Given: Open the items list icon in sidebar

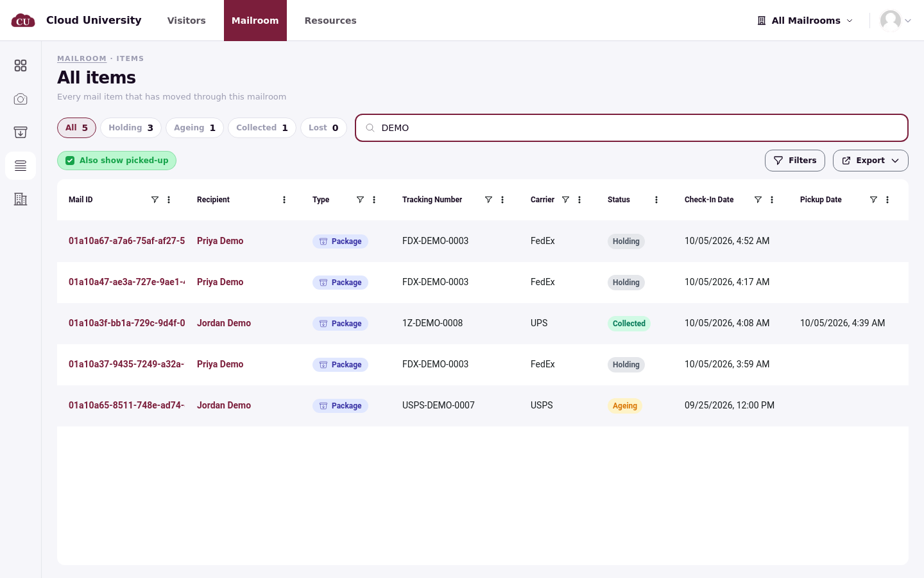Looking at the screenshot, I should tap(21, 166).
